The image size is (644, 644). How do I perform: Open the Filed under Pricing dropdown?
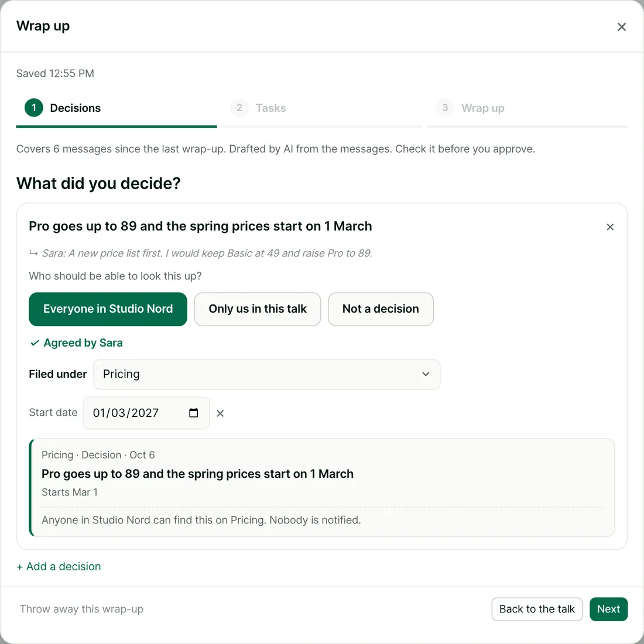point(266,374)
